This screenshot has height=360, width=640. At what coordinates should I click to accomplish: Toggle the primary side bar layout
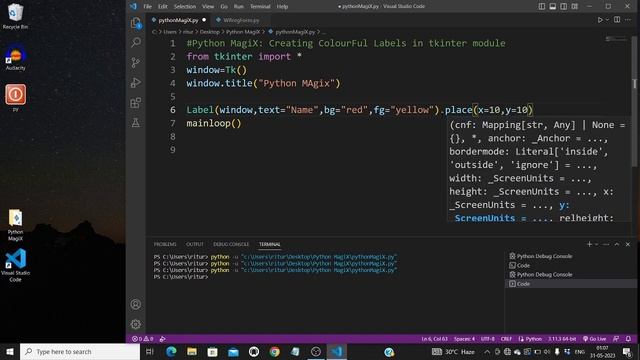coord(542,6)
